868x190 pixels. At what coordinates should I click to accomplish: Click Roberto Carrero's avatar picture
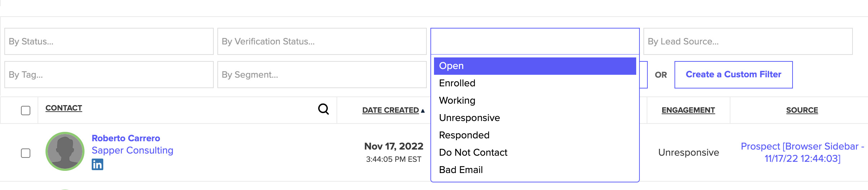65,151
